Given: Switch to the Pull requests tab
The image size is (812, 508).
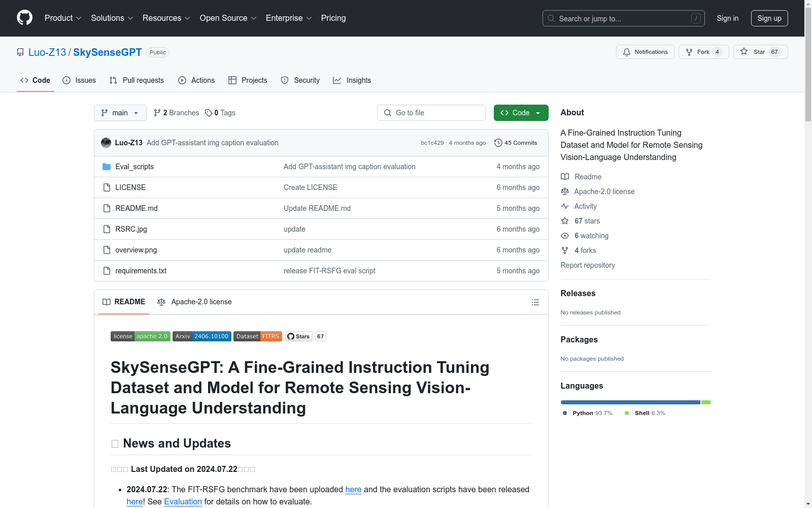Looking at the screenshot, I should [x=137, y=80].
